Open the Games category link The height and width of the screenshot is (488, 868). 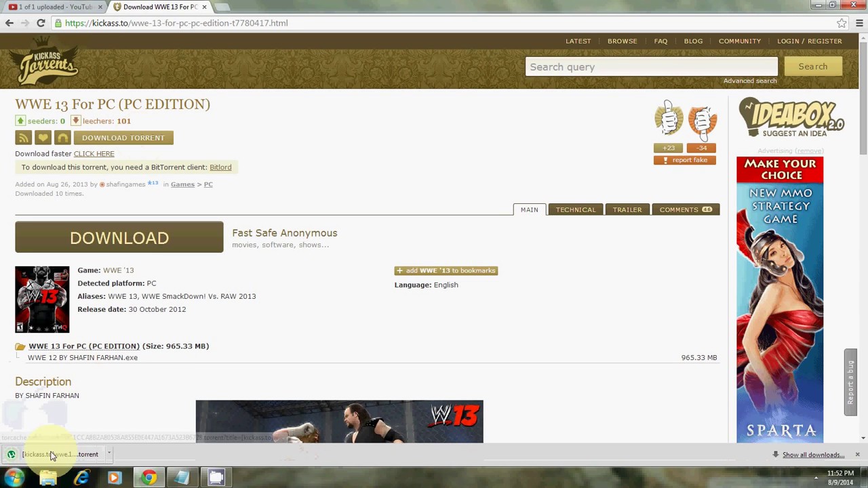[x=182, y=184]
